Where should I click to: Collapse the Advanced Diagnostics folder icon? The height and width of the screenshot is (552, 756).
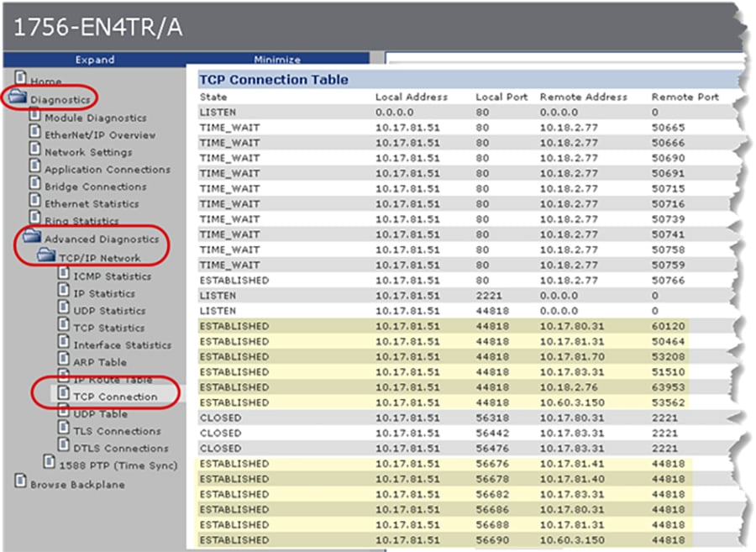coord(32,236)
